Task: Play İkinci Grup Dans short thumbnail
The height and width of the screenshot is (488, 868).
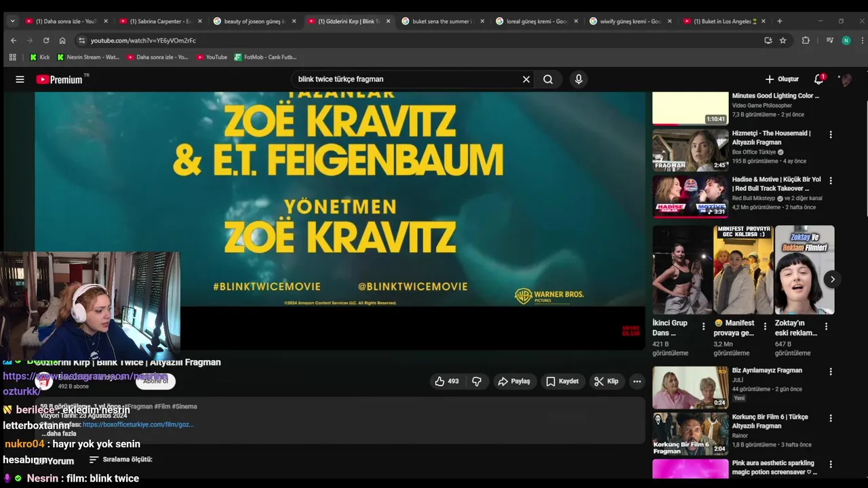Action: [x=682, y=270]
